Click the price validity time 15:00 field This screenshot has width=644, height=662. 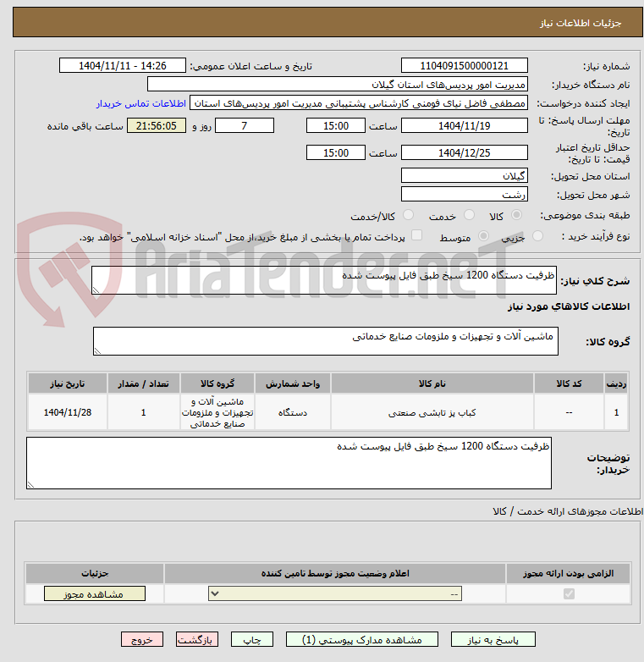[x=336, y=153]
